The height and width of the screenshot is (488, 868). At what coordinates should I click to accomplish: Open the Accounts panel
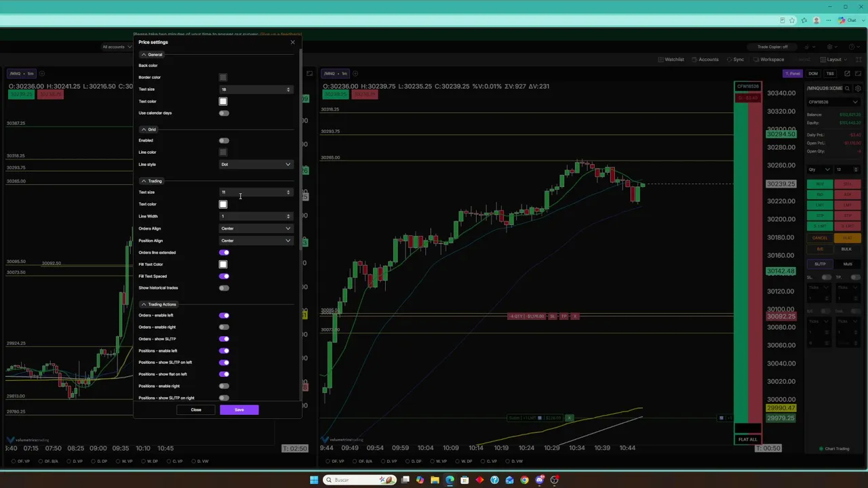click(x=705, y=60)
